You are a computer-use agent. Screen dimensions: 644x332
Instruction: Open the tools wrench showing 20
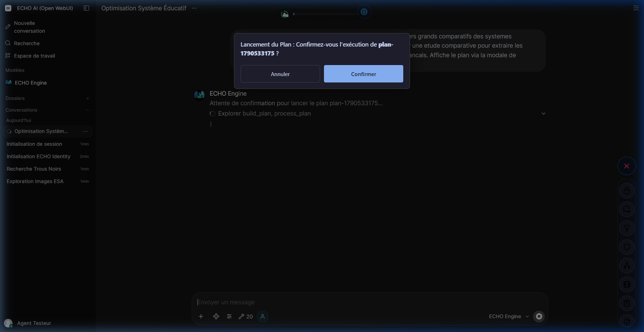point(246,316)
